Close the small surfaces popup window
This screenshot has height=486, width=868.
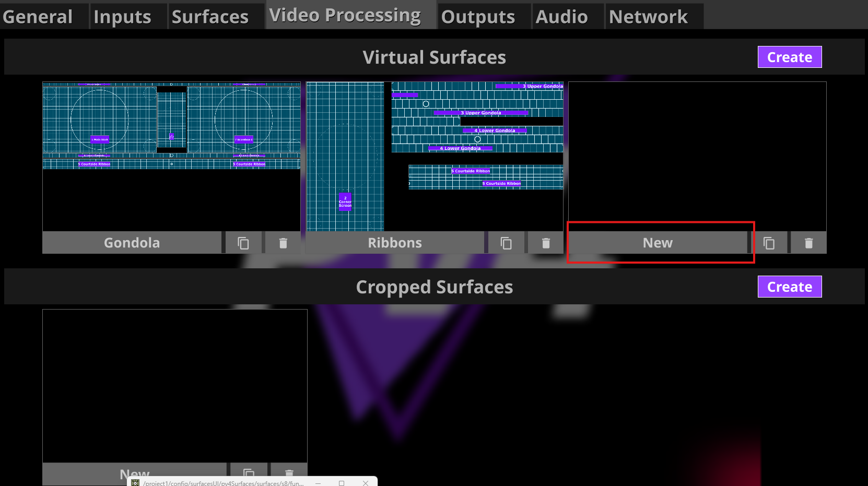366,483
